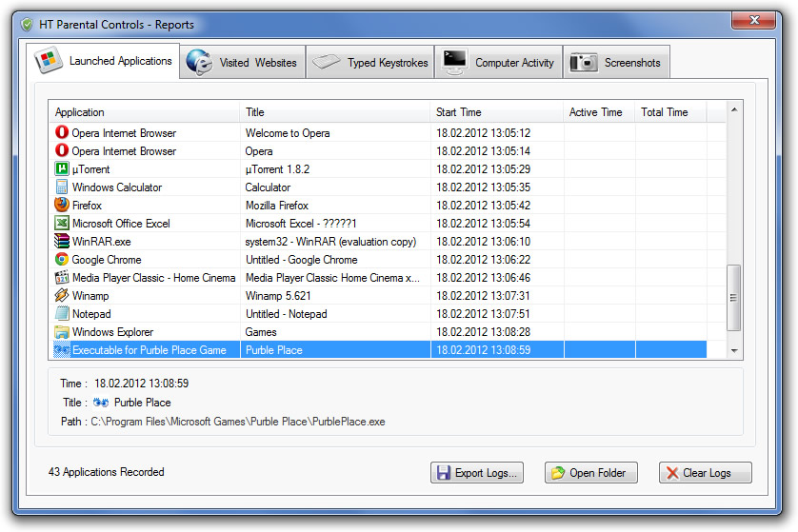Open the Typed Keystrokes tab
798x532 pixels.
click(370, 62)
